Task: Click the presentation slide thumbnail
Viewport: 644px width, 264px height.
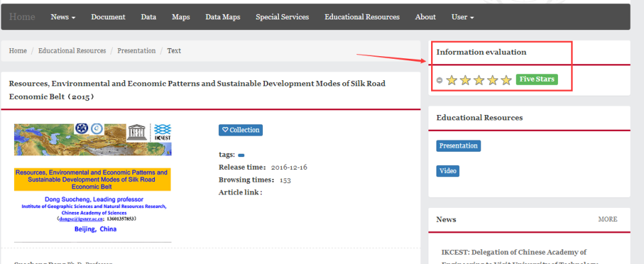Action: (x=92, y=182)
